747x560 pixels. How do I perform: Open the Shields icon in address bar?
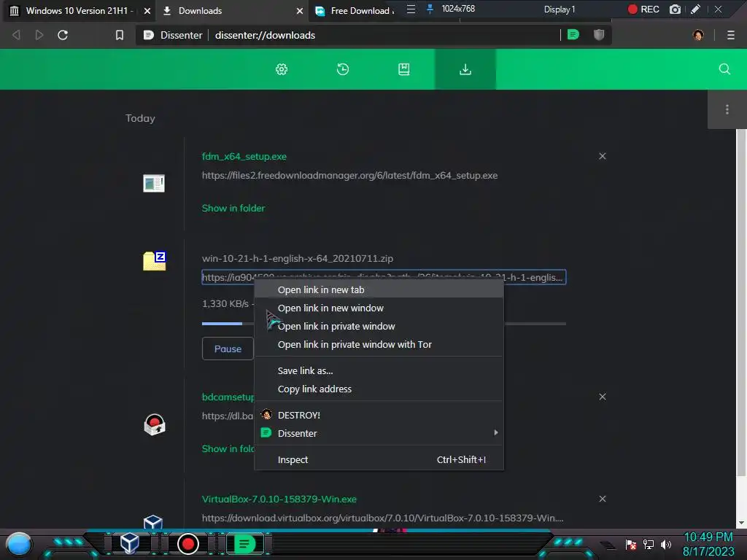[599, 35]
